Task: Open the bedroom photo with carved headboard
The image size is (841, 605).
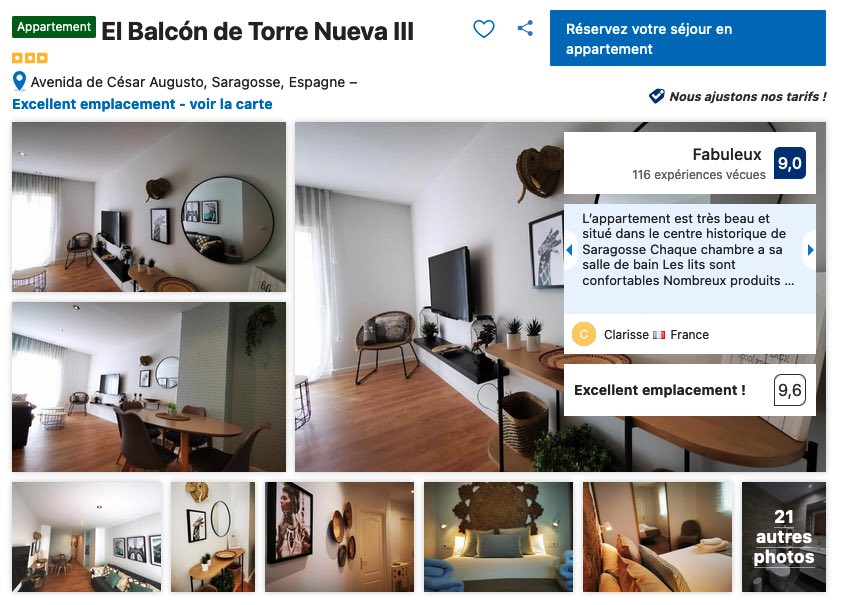Action: click(x=498, y=537)
